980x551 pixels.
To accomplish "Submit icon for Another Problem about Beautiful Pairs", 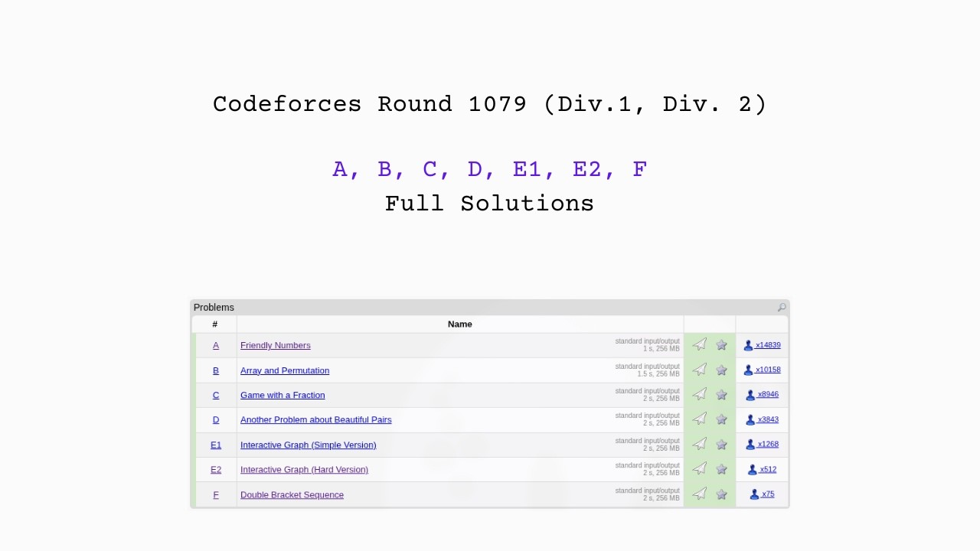I will coord(700,419).
